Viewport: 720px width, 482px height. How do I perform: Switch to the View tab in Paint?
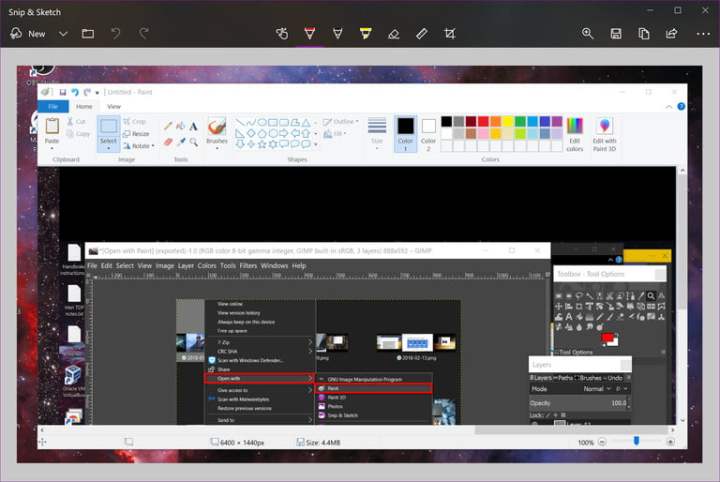point(114,106)
